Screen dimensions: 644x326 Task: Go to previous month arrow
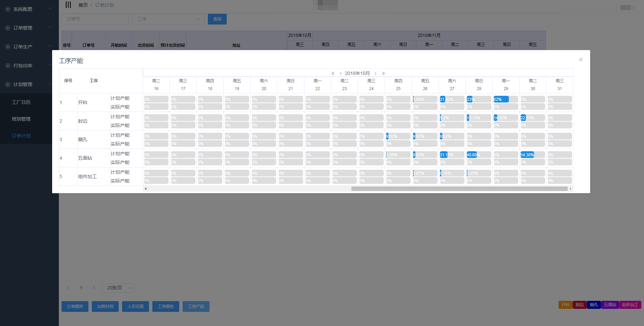click(341, 73)
